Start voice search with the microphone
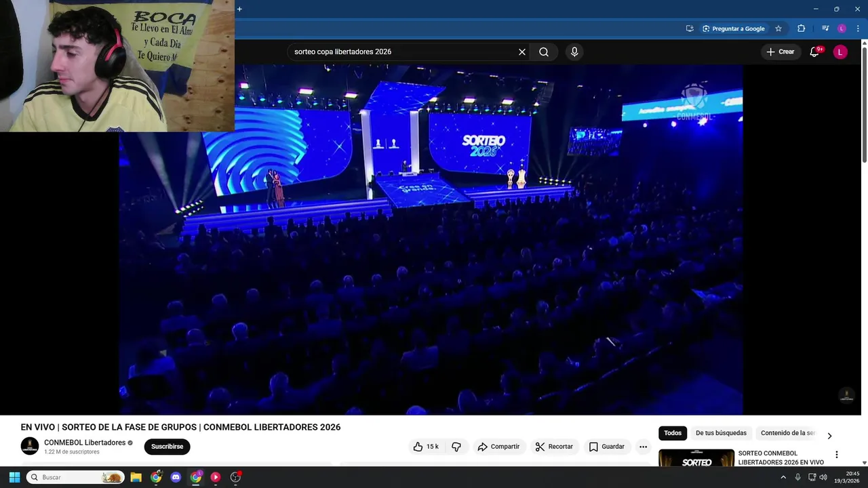The image size is (868, 488). click(574, 52)
